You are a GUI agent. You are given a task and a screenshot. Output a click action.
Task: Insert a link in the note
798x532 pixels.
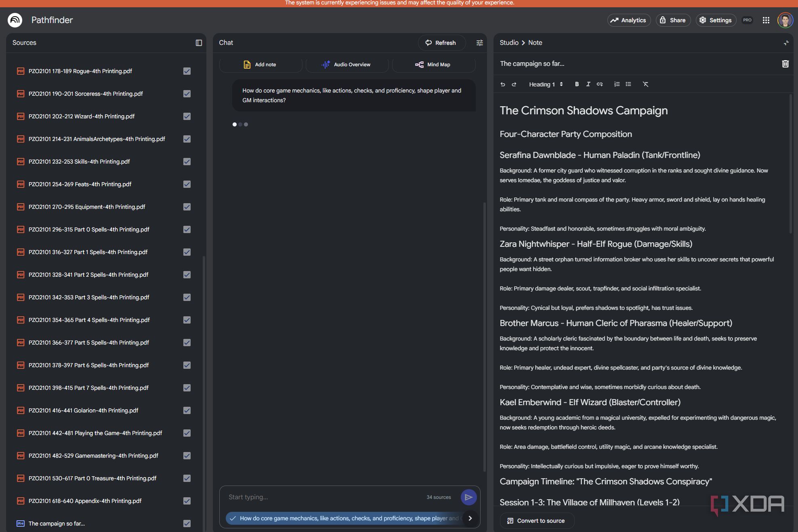[600, 84]
